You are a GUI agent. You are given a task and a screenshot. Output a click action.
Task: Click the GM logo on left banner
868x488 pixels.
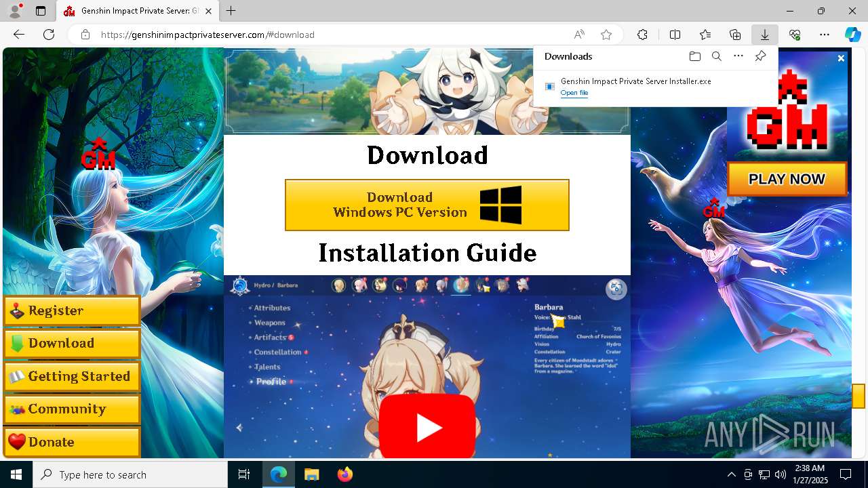[x=98, y=154]
